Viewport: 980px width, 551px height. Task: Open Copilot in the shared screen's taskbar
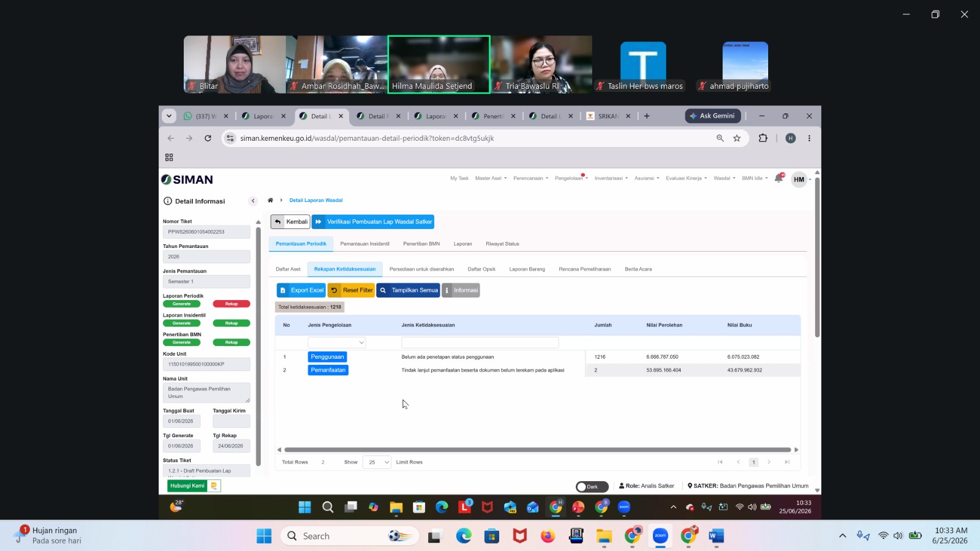(x=373, y=507)
